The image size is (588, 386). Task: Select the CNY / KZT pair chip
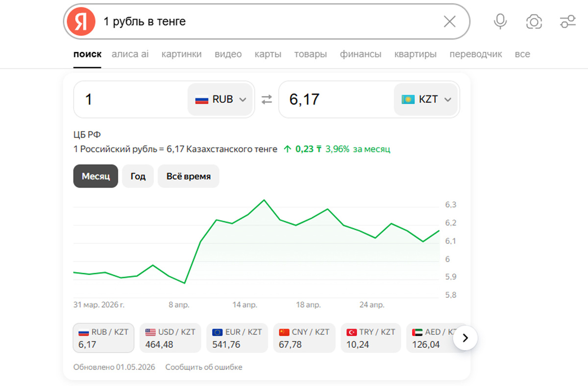coord(304,338)
